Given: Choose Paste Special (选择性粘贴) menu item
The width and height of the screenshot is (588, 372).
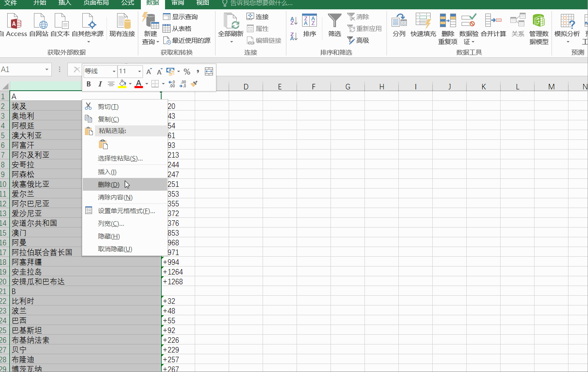Looking at the screenshot, I should [125, 158].
